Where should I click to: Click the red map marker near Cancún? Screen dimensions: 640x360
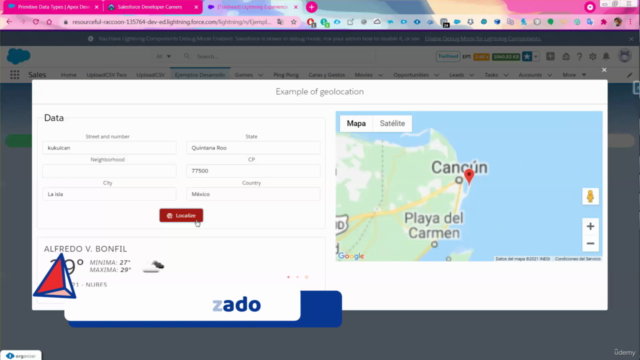click(x=469, y=176)
